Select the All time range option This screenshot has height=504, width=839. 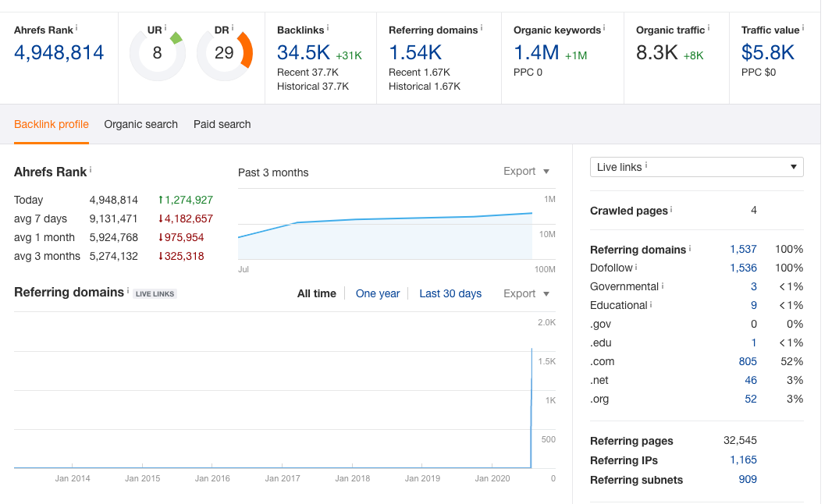coord(317,293)
